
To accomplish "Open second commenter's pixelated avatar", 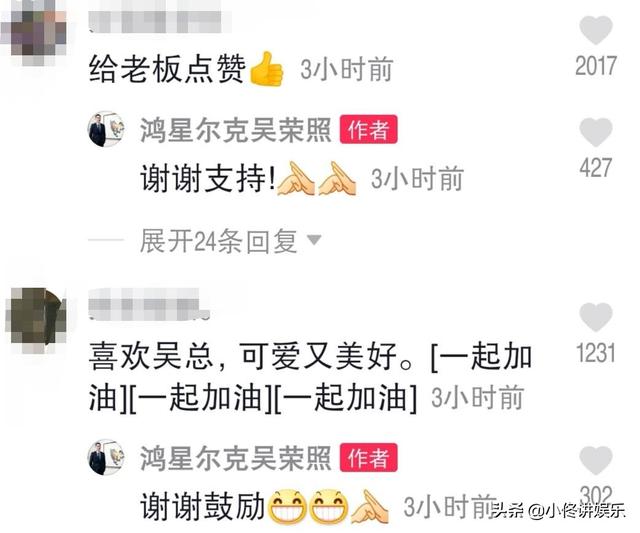I will pyautogui.click(x=36, y=320).
